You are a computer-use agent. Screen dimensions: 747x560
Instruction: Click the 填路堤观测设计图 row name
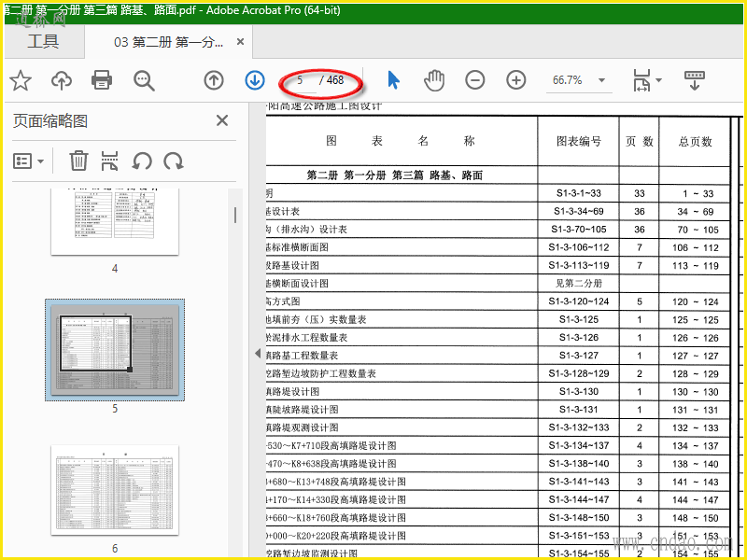pyautogui.click(x=302, y=427)
